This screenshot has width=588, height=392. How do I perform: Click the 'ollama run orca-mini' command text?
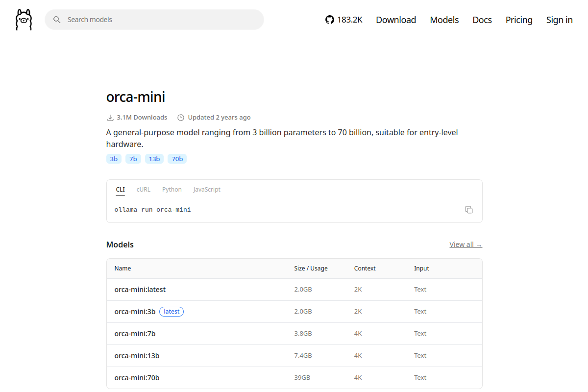point(153,210)
